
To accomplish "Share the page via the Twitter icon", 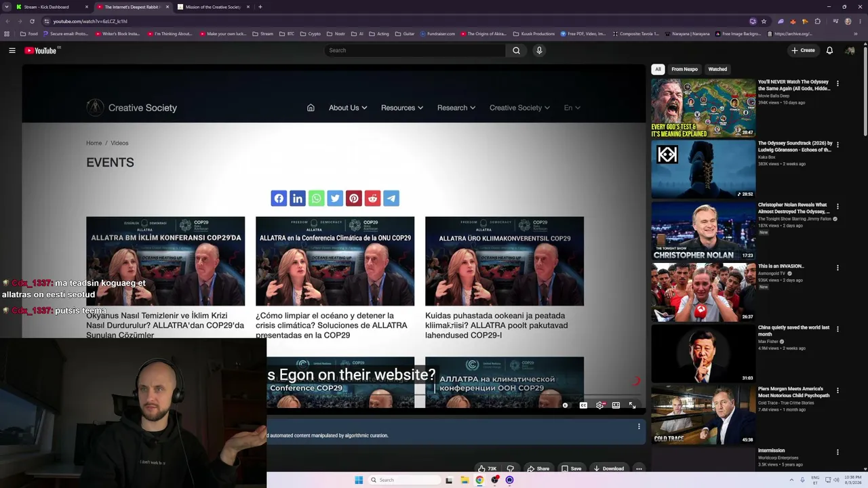I will click(335, 198).
